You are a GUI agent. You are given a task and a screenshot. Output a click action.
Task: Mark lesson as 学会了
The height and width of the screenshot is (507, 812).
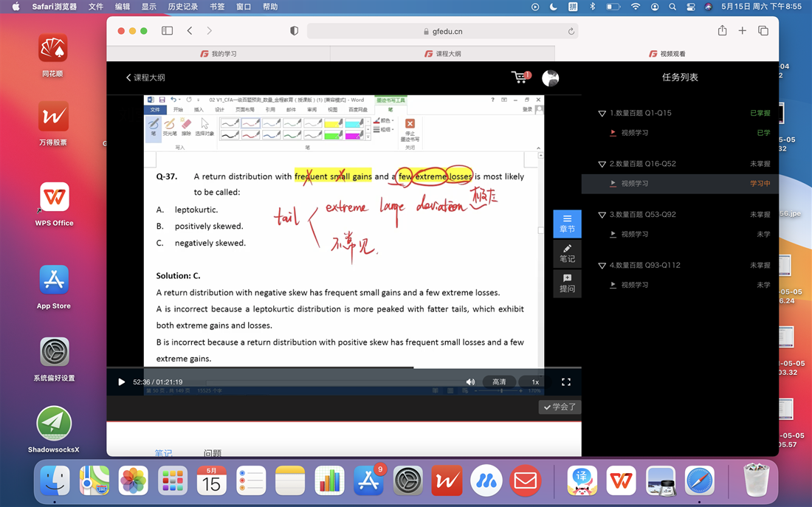[560, 407]
